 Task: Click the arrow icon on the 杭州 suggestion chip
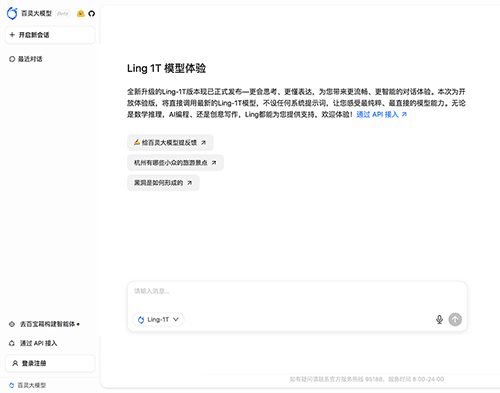[x=214, y=163]
